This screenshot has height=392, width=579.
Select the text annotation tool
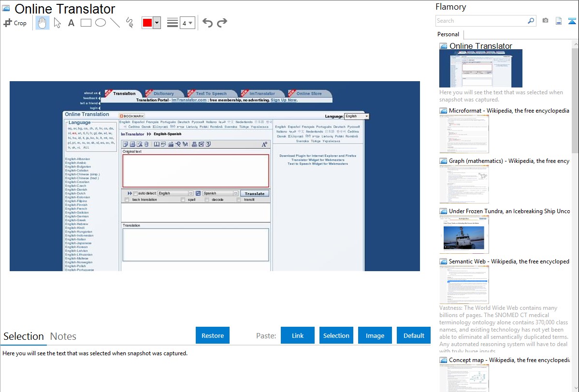point(71,23)
